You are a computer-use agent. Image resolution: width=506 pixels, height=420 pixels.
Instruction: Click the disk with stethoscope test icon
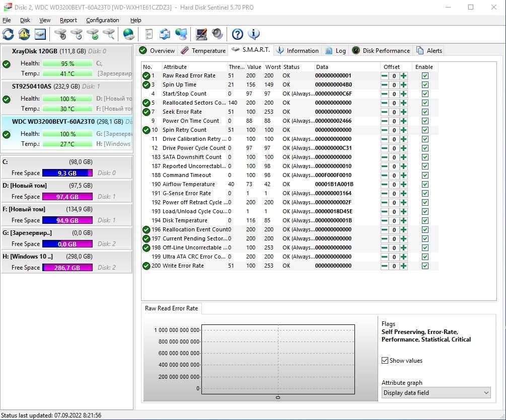pyautogui.click(x=60, y=34)
